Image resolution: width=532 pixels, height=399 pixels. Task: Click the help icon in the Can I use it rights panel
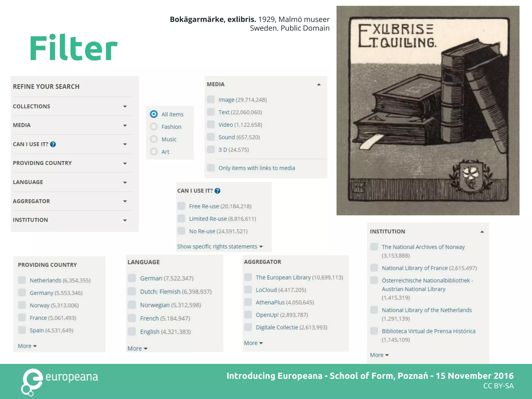point(218,191)
